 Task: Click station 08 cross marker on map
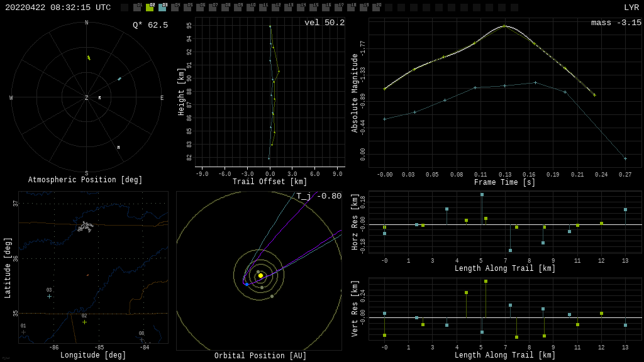142,340
